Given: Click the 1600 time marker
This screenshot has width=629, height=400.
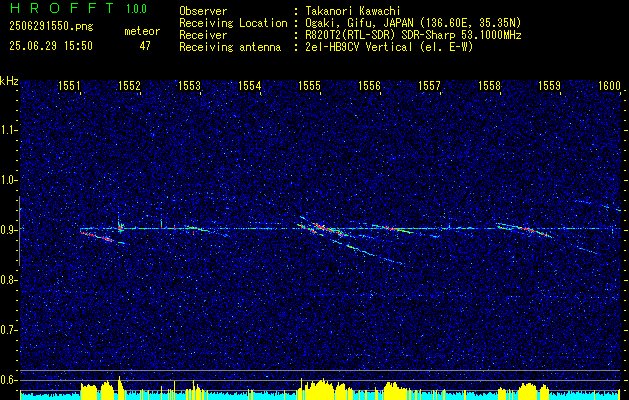Looking at the screenshot, I should pos(609,85).
